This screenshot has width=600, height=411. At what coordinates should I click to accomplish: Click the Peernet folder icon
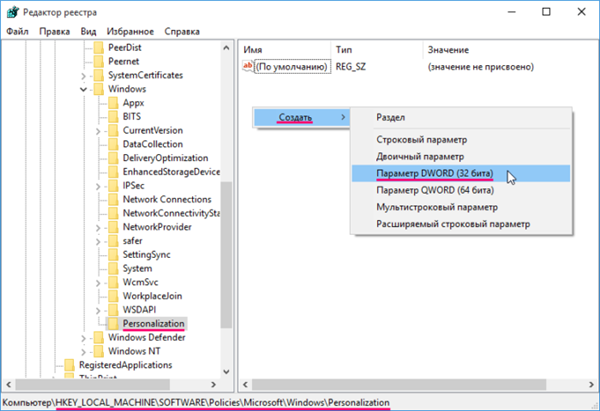pos(99,61)
